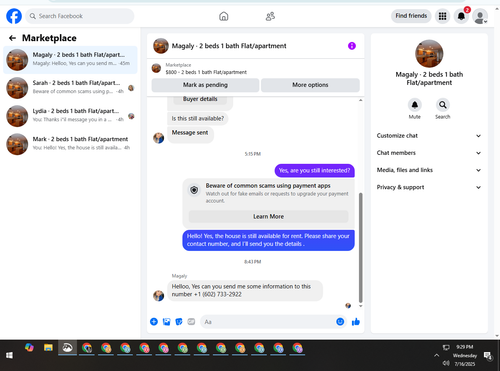Image resolution: width=500 pixels, height=371 pixels.
Task: Click first Chrome icon in taskbar
Action: coord(87,348)
